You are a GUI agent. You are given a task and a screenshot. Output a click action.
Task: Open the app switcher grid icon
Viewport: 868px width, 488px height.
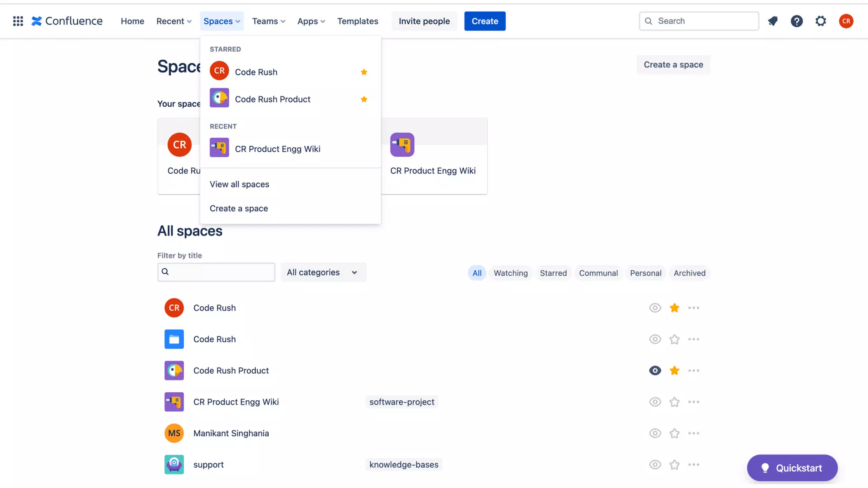click(x=18, y=21)
